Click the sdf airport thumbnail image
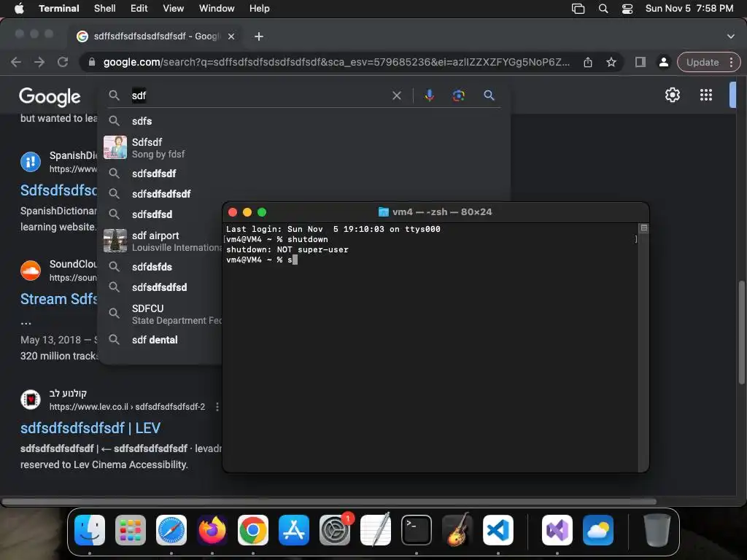747x560 pixels. tap(115, 241)
